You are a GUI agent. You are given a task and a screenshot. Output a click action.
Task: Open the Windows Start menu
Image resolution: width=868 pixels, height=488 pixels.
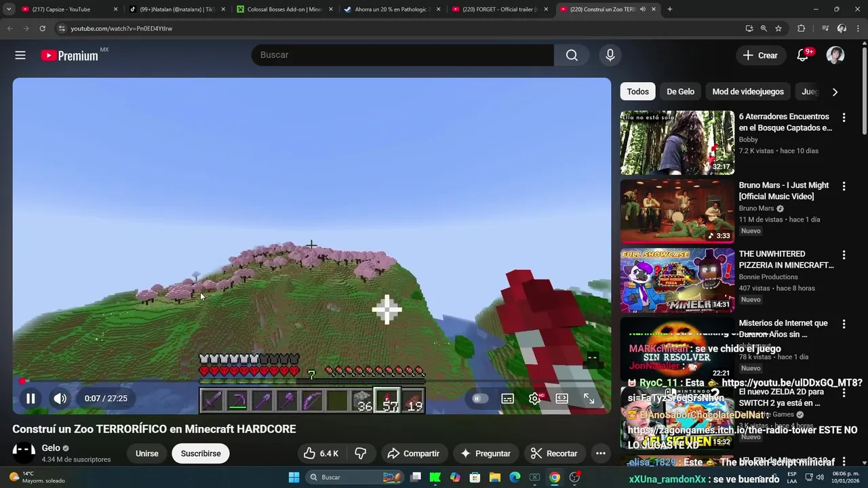294,477
